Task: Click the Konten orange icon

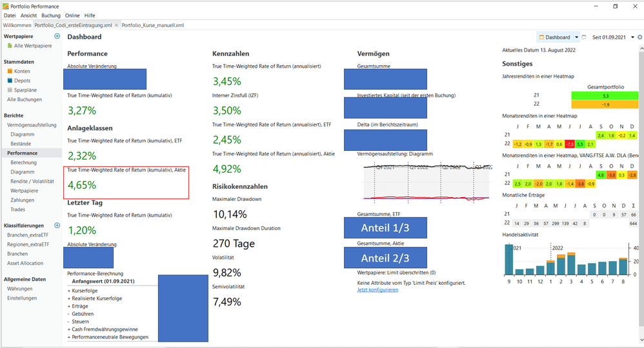Action: [x=10, y=71]
